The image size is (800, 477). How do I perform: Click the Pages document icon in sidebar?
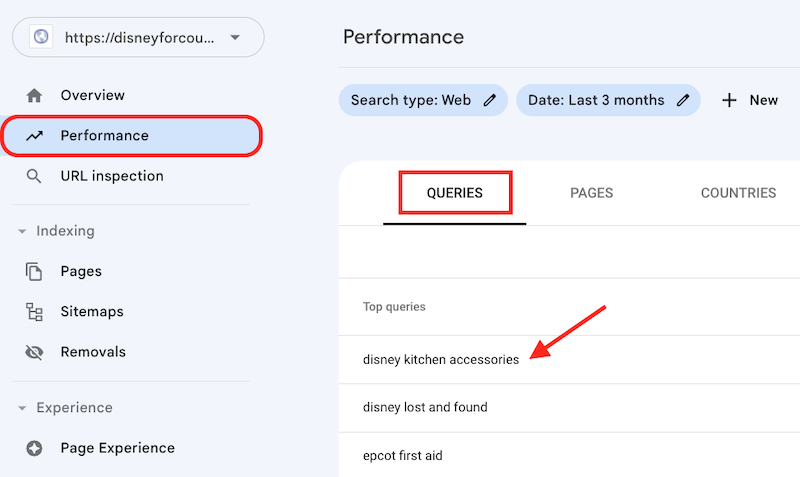pyautogui.click(x=35, y=272)
